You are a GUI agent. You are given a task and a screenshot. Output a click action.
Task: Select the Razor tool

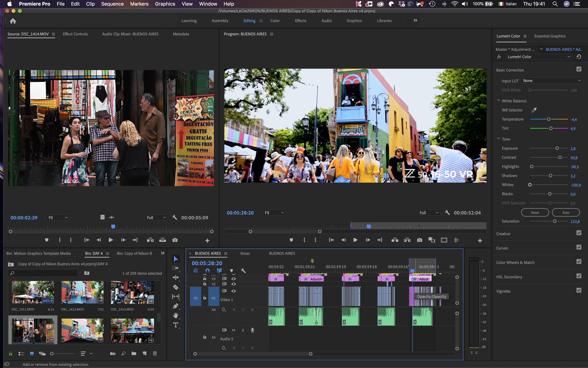176,287
